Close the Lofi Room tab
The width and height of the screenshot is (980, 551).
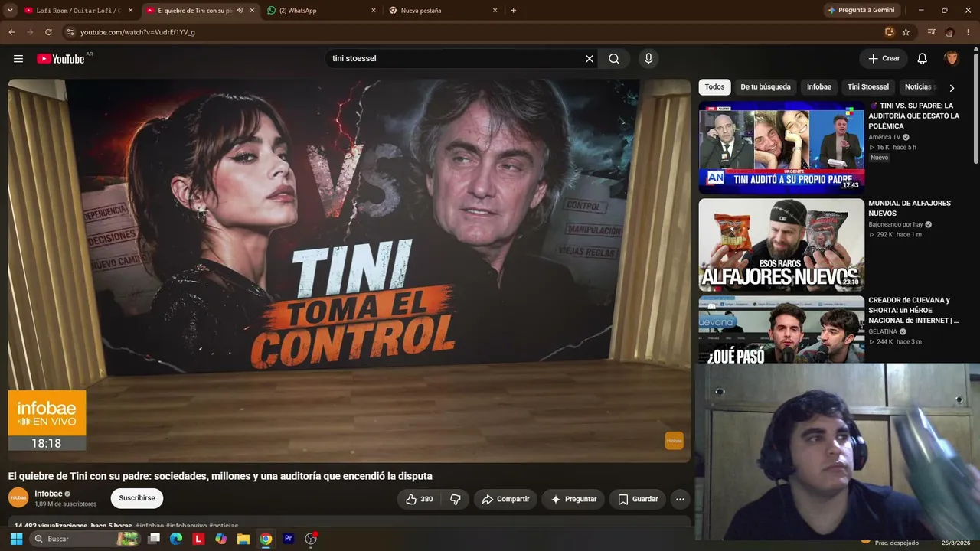[131, 11]
